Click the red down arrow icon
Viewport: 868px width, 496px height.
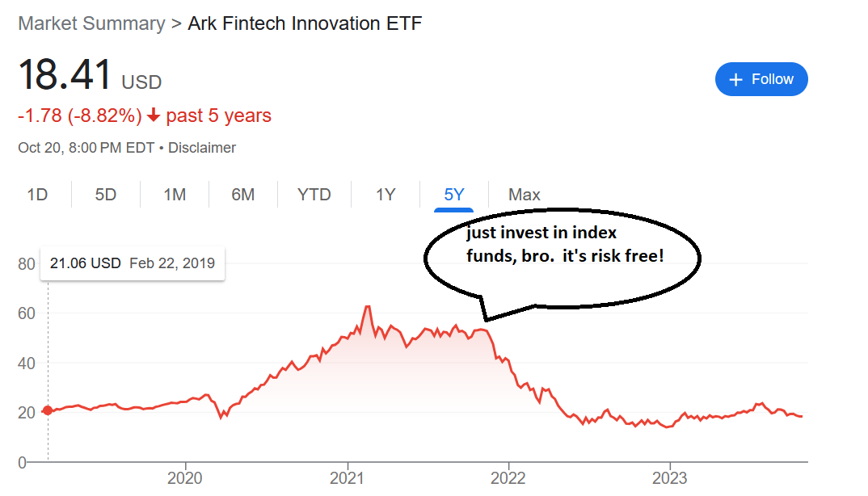coord(154,116)
